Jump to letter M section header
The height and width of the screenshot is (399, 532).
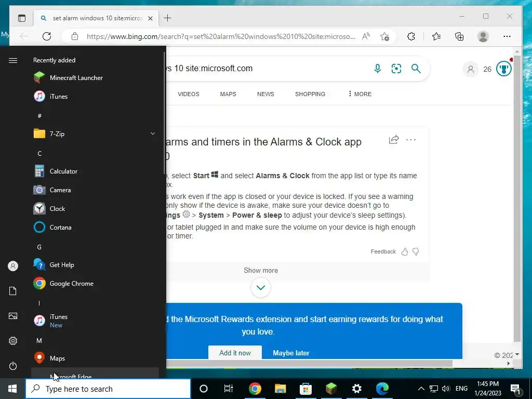pyautogui.click(x=39, y=340)
